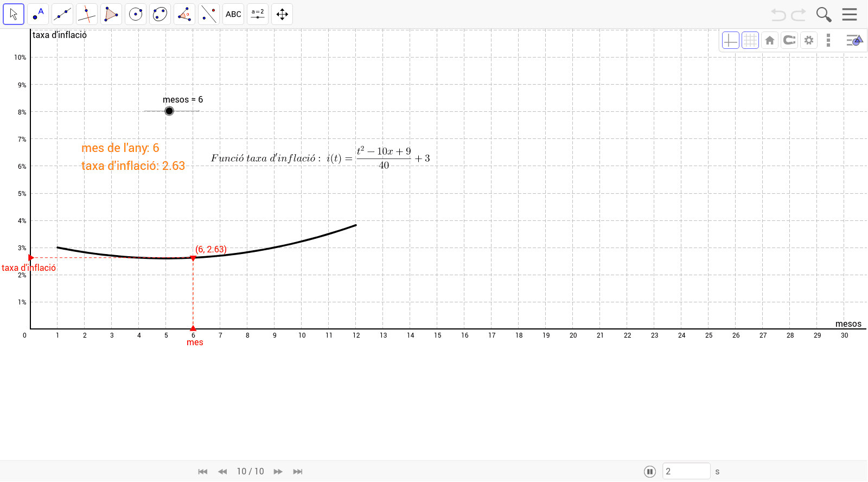The image size is (868, 482).
Task: Select the Reflect about Line tool
Action: point(209,14)
